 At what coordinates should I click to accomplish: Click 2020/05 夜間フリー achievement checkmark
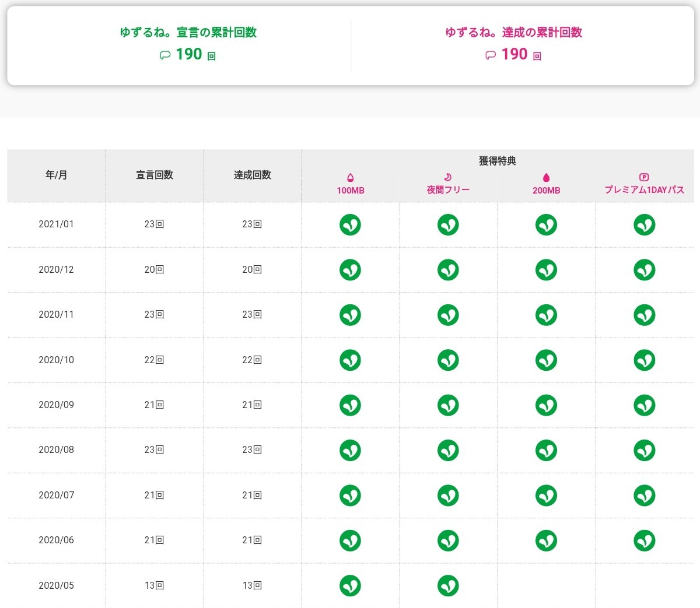click(448, 585)
